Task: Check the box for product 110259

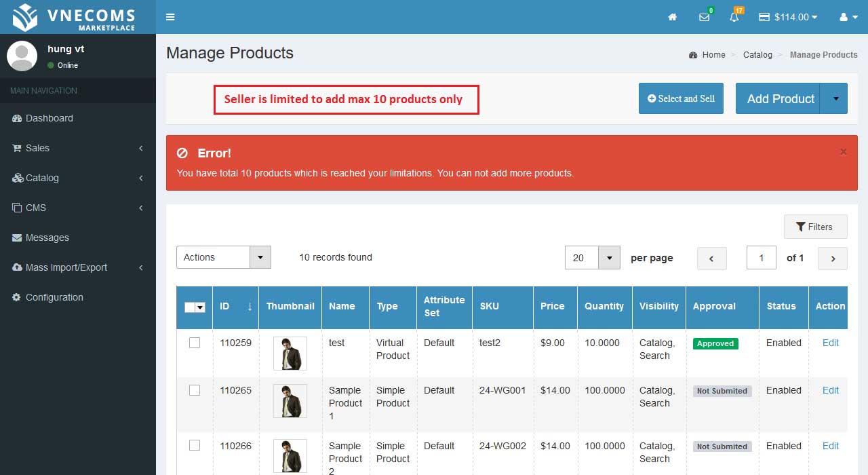Action: tap(195, 343)
